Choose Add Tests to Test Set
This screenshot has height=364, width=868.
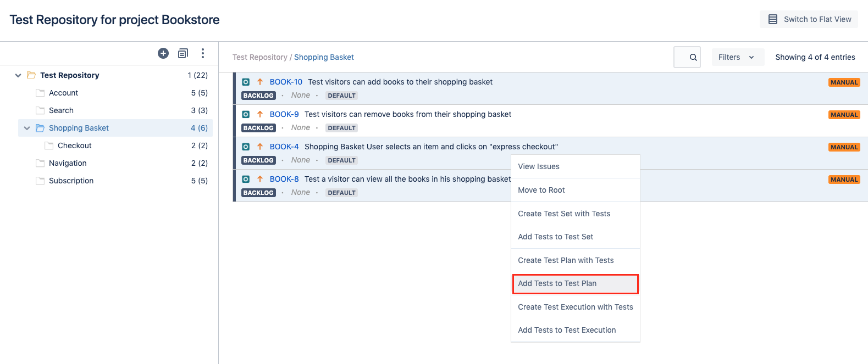[x=576, y=237]
